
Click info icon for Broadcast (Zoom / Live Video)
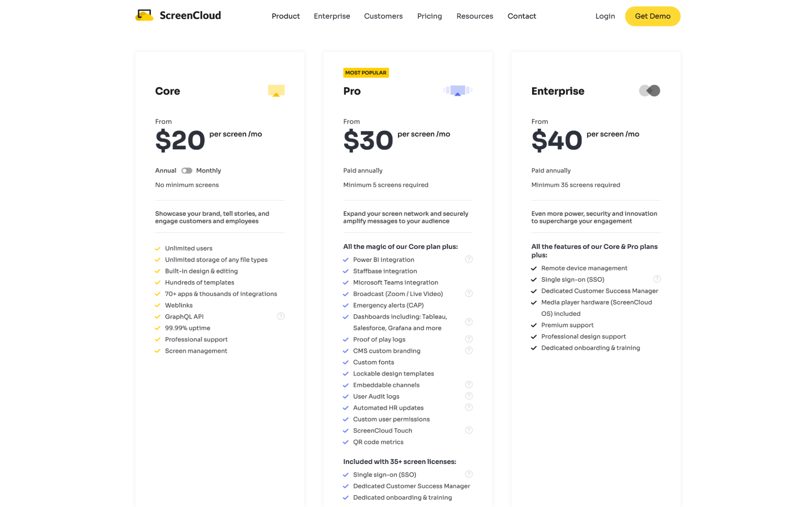coord(469,293)
